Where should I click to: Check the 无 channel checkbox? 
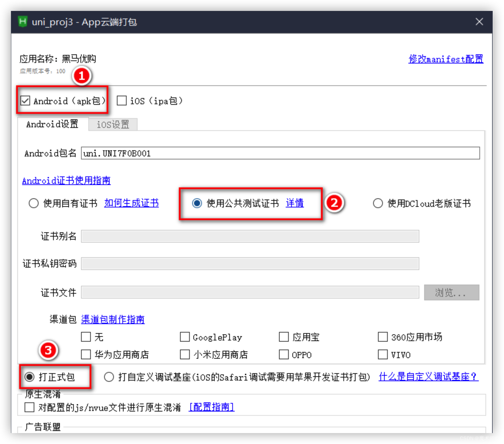point(86,337)
